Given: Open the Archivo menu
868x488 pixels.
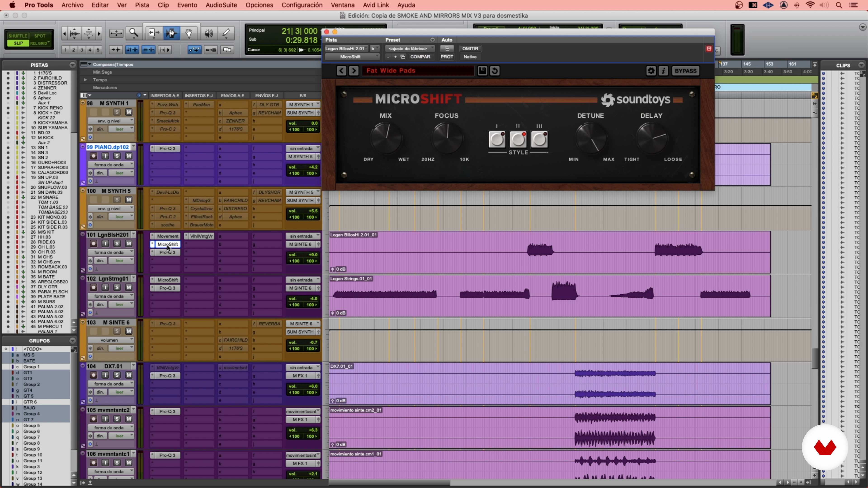Looking at the screenshot, I should [72, 5].
